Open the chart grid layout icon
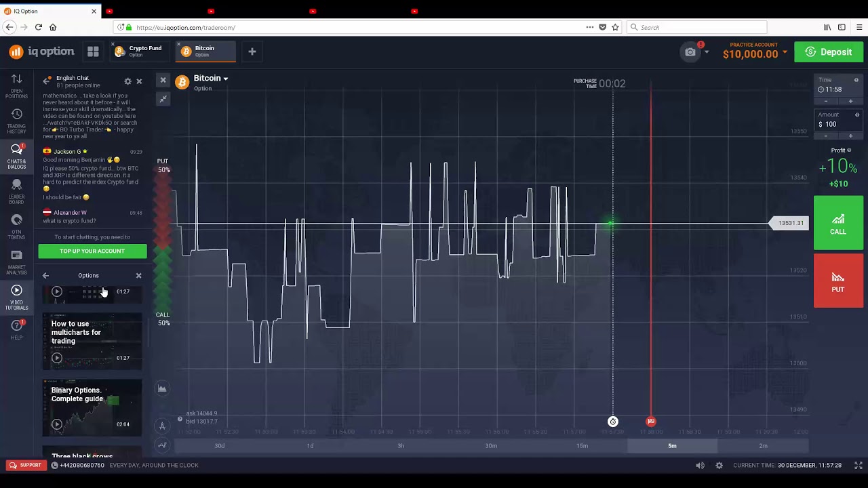Viewport: 868px width, 488px height. click(x=93, y=52)
